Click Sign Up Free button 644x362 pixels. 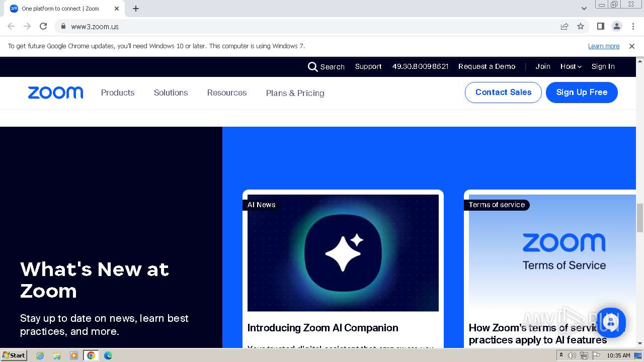tap(582, 93)
